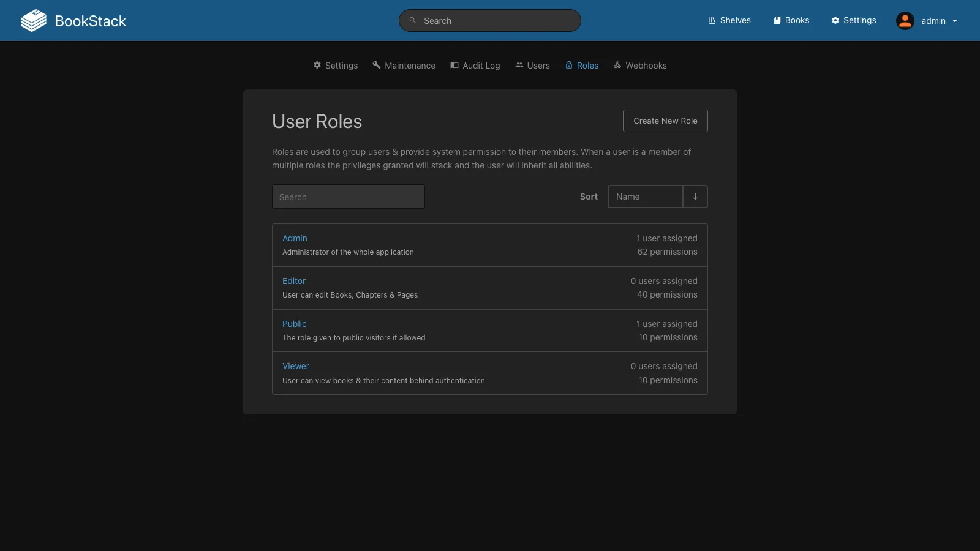The height and width of the screenshot is (551, 980).
Task: Open the Editor role link
Action: pyautogui.click(x=294, y=281)
